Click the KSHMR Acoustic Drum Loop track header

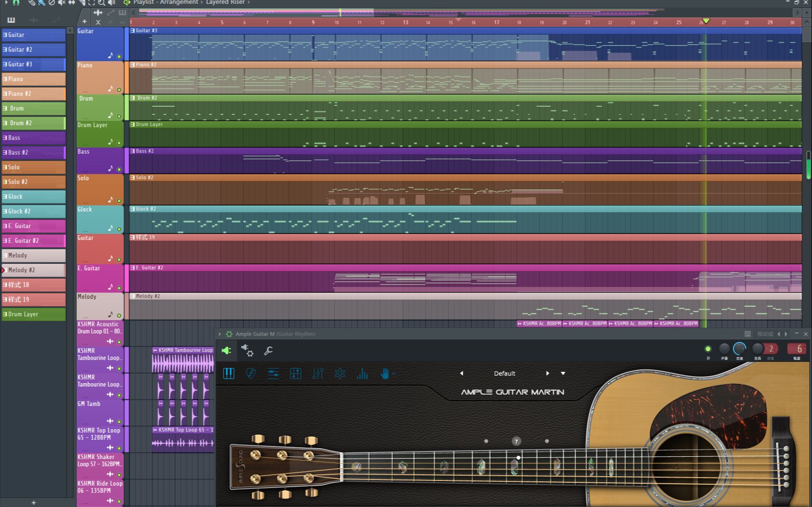100,333
